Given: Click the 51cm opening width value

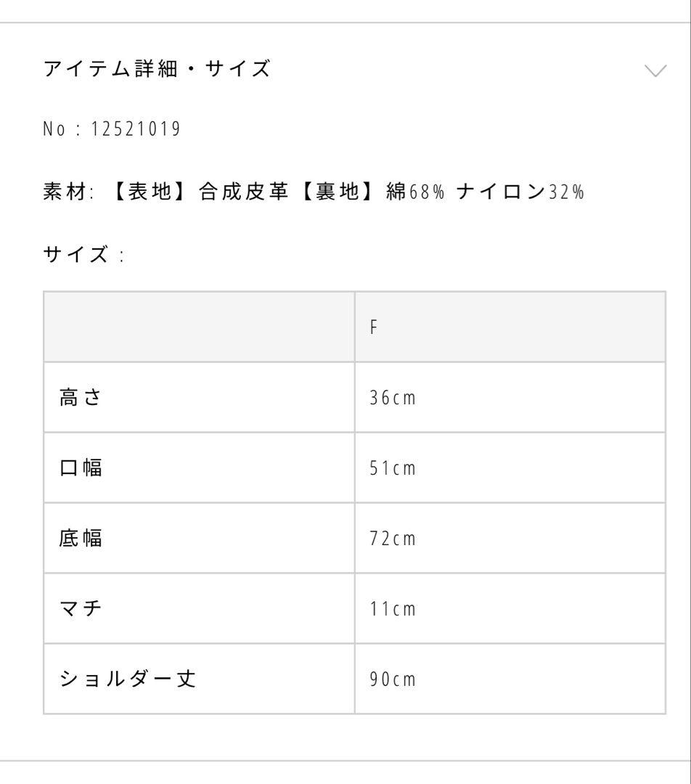Looking at the screenshot, I should (x=393, y=469).
